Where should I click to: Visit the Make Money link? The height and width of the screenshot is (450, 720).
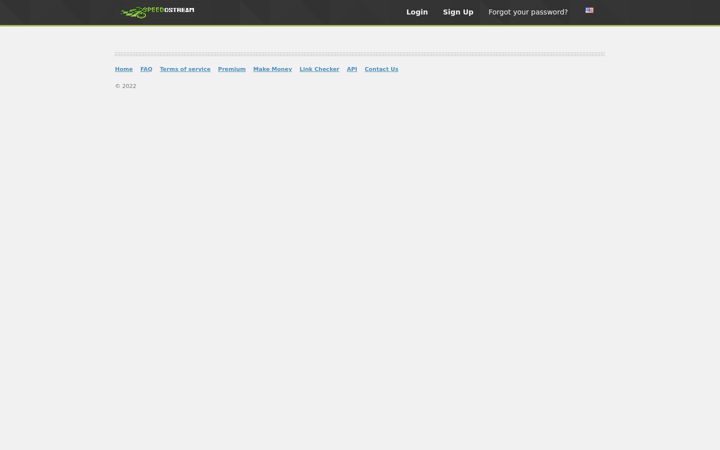coord(273,69)
